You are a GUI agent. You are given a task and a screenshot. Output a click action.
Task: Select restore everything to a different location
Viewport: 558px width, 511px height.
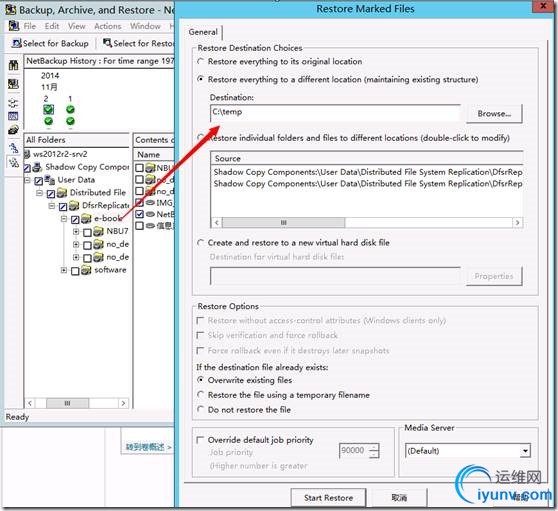click(x=201, y=79)
